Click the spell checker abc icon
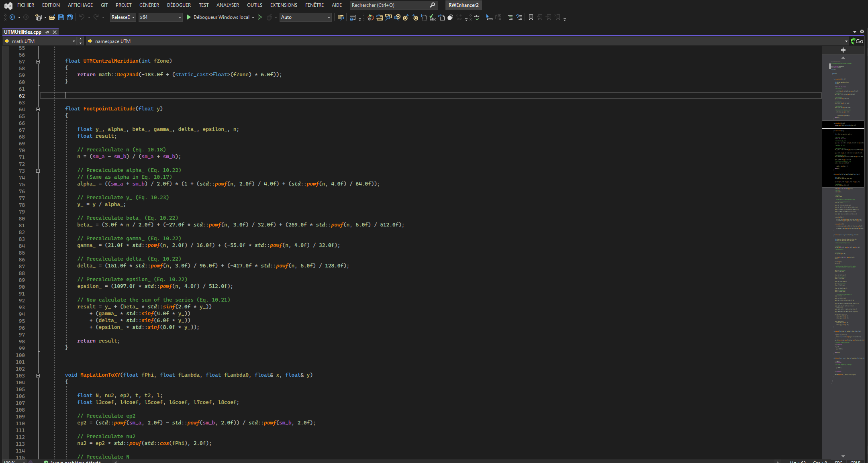Image resolution: width=868 pixels, height=463 pixels. (x=477, y=17)
